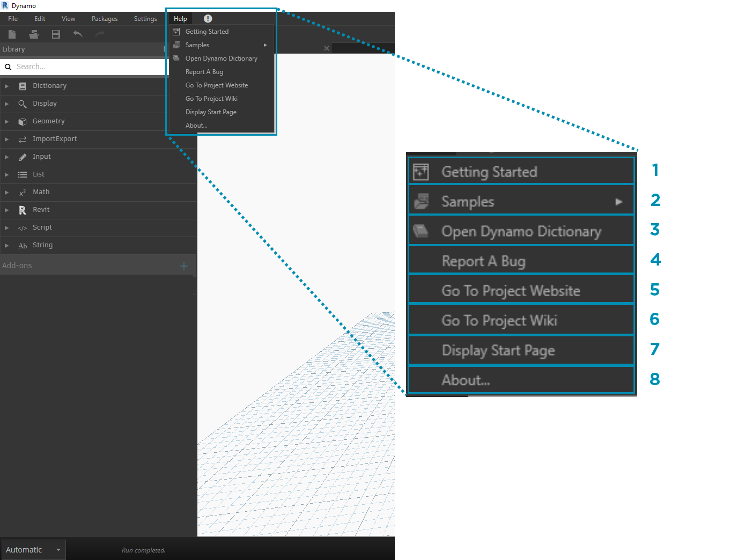Click in the Library search field
Image resolution: width=752 pixels, height=560 pixels.
(x=86, y=67)
